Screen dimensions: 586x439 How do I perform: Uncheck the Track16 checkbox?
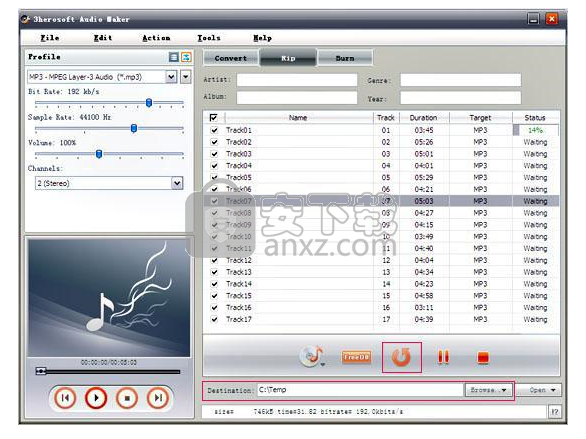214,307
